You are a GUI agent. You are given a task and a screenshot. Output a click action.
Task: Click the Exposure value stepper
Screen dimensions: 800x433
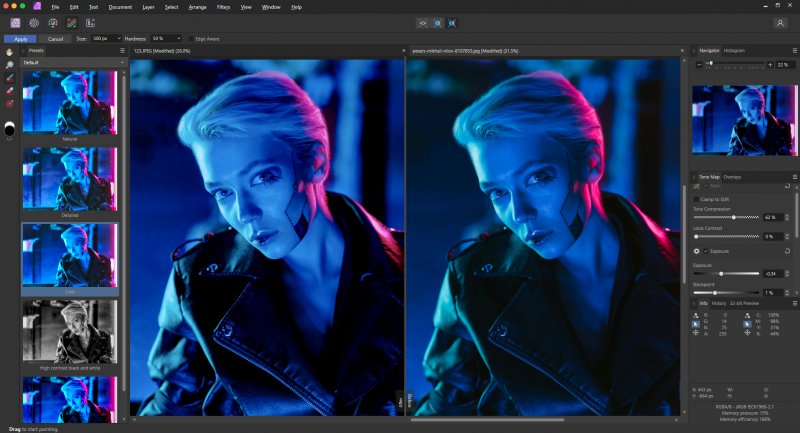[x=787, y=273]
